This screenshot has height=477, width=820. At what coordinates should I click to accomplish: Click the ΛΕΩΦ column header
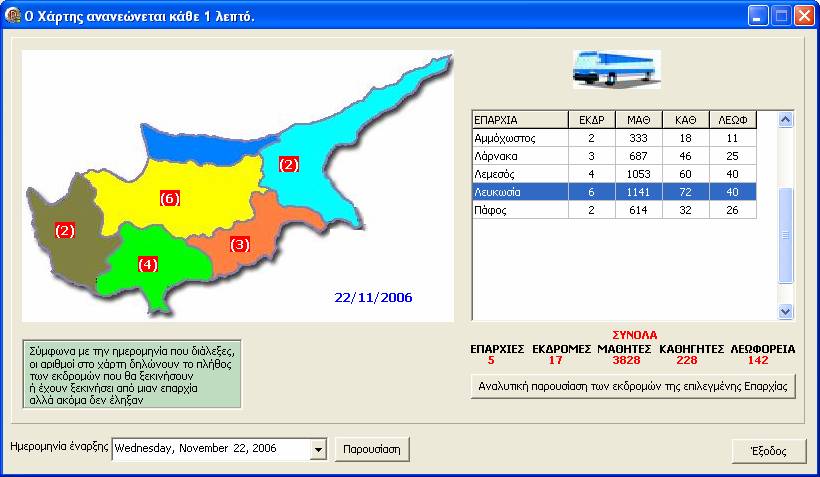click(733, 120)
